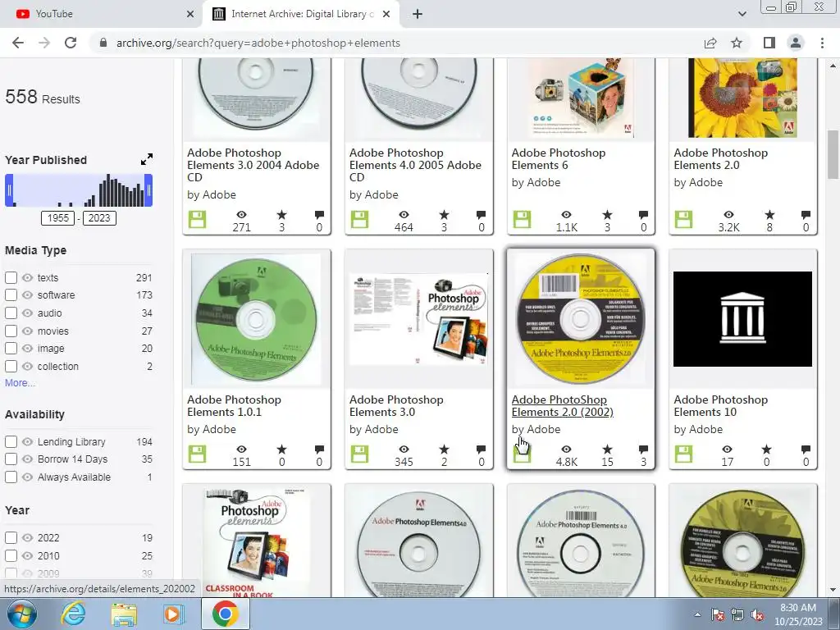Check the texts media type box
The width and height of the screenshot is (840, 630).
pos(11,277)
